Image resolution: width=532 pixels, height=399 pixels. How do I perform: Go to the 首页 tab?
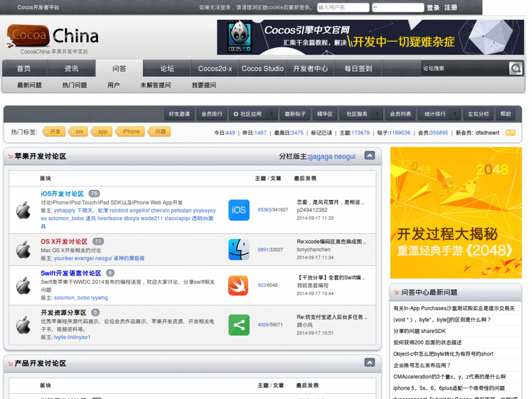pyautogui.click(x=24, y=69)
